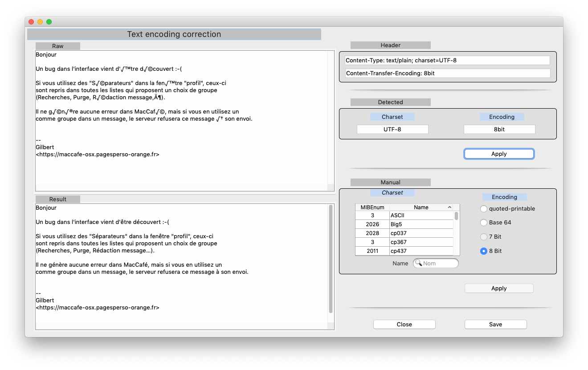Click the Save button

(495, 325)
